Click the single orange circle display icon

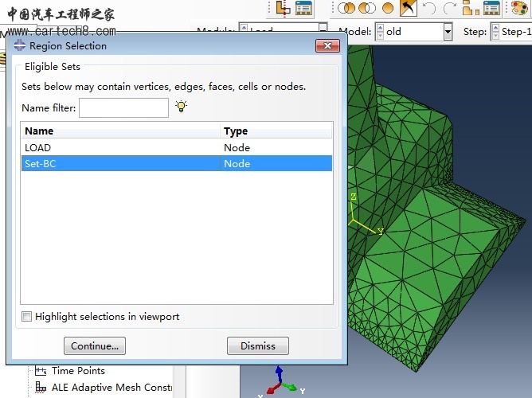click(388, 8)
